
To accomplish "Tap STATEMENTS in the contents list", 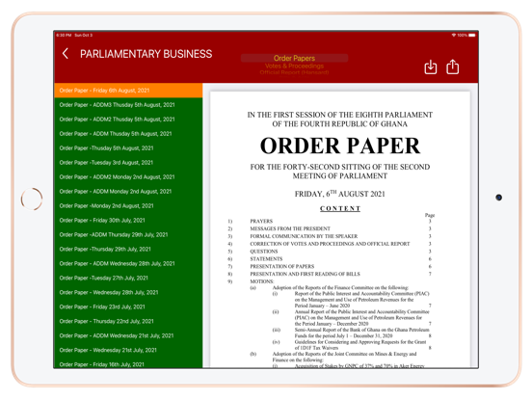I will coord(266,259).
